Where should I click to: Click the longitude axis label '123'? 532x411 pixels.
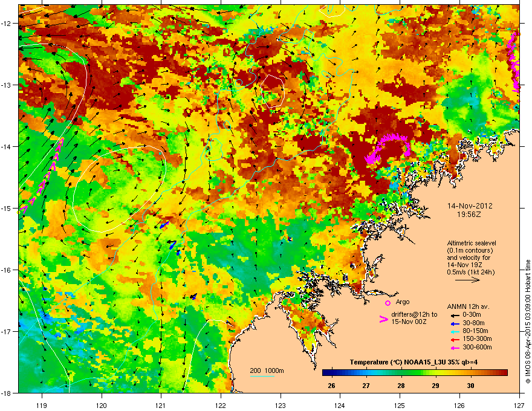[281, 405]
